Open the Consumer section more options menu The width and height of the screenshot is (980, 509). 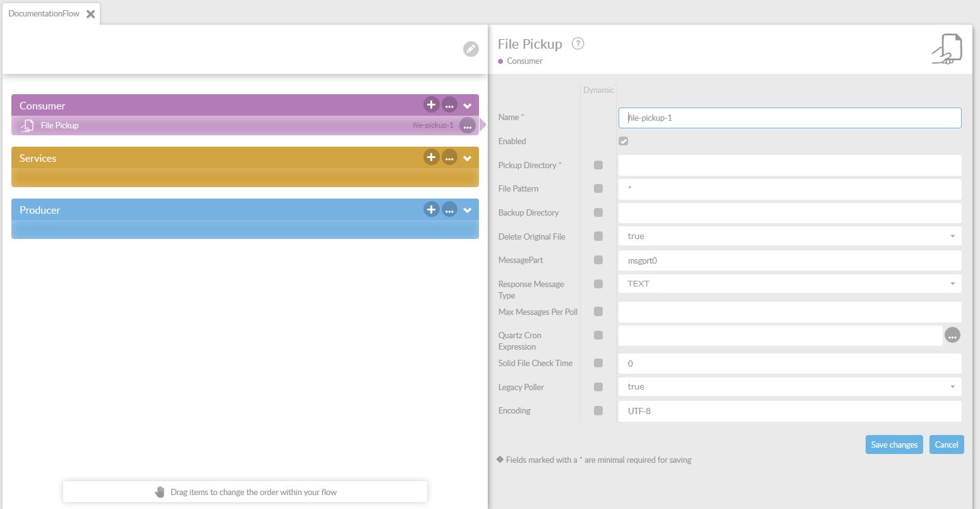(449, 105)
